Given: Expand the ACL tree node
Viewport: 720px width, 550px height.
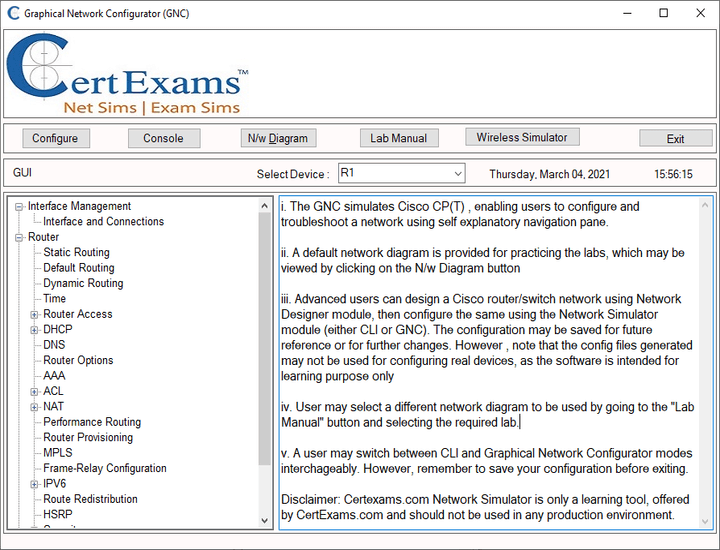Looking at the screenshot, I should click(x=34, y=392).
